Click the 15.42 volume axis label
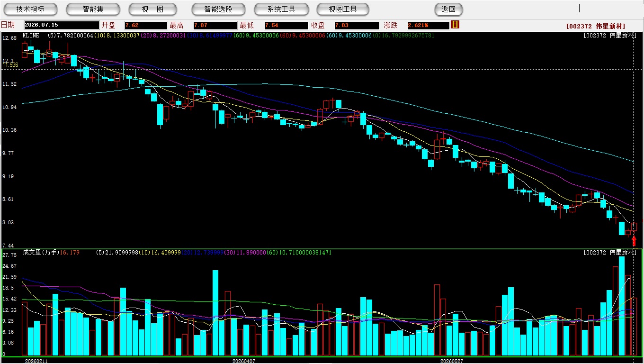The image size is (644, 364). click(x=9, y=299)
